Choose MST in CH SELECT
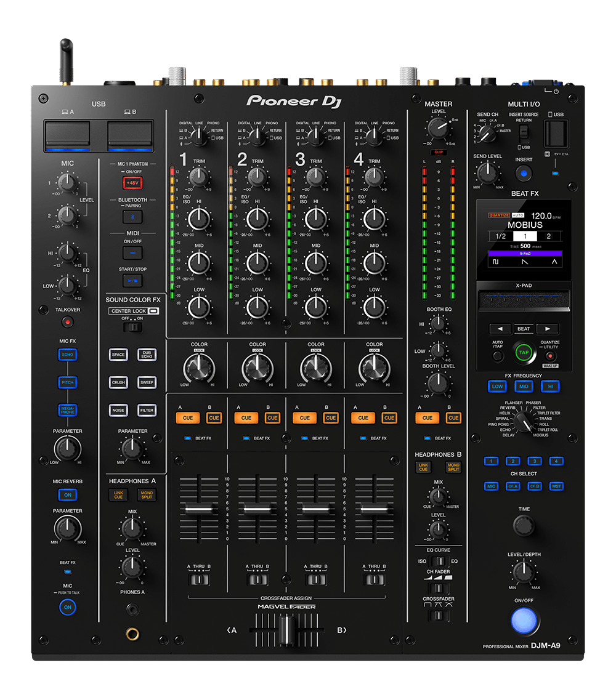616x700 pixels. tap(556, 486)
